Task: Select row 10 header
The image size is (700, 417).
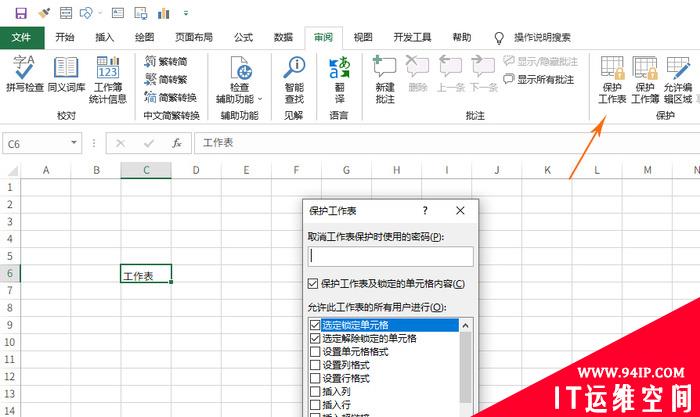Action: pyautogui.click(x=10, y=342)
